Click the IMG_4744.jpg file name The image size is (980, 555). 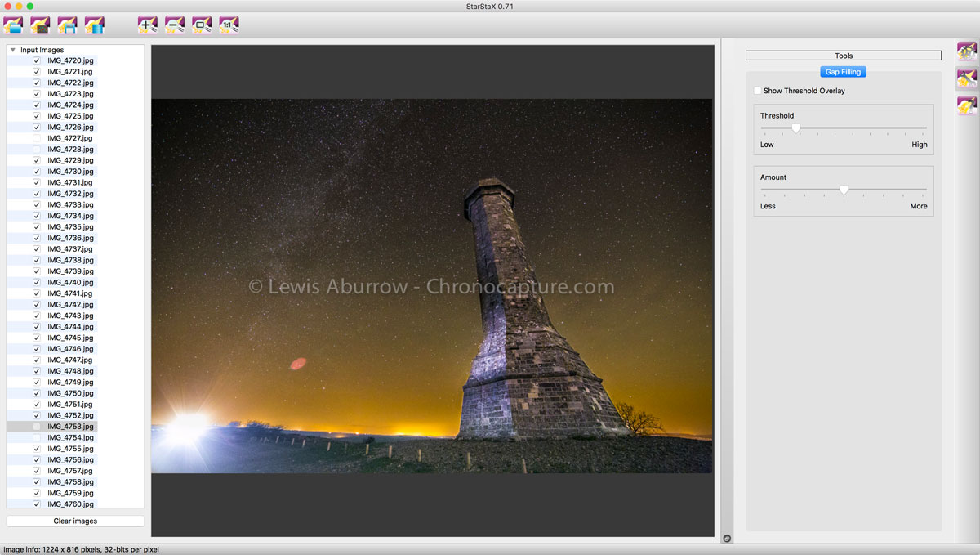click(70, 327)
